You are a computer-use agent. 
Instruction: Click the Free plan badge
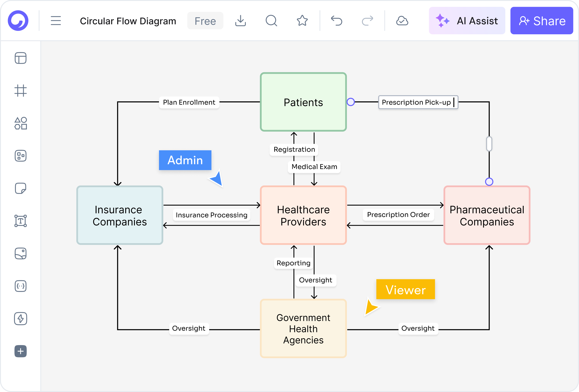tap(205, 21)
